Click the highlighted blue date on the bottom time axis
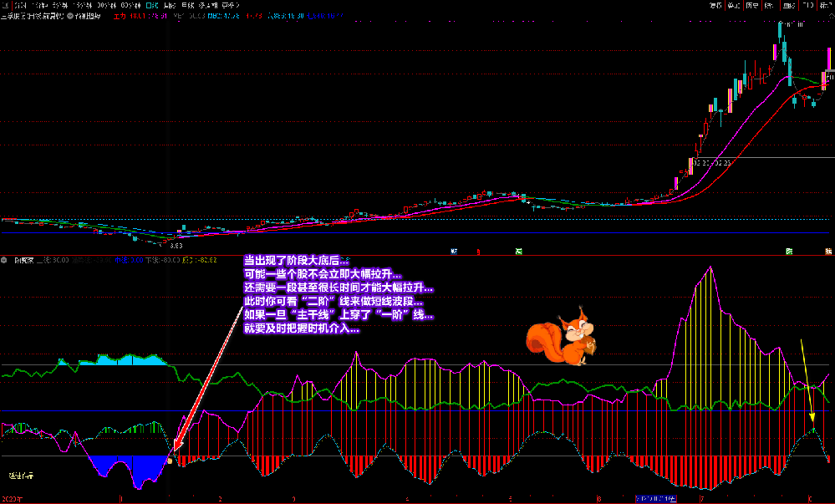The image size is (835, 504). click(x=656, y=499)
